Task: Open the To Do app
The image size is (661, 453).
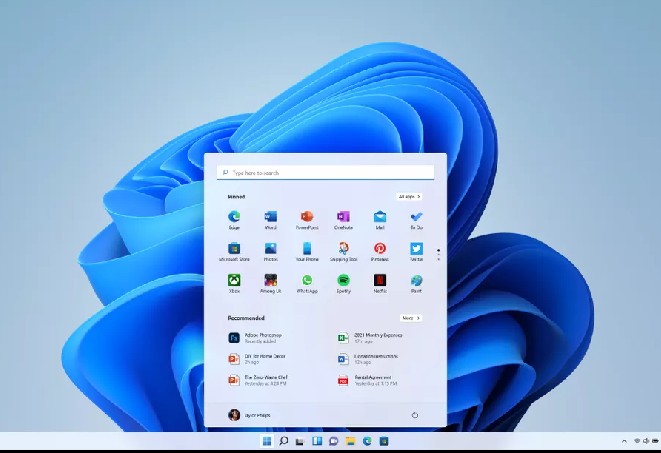Action: coord(416,220)
